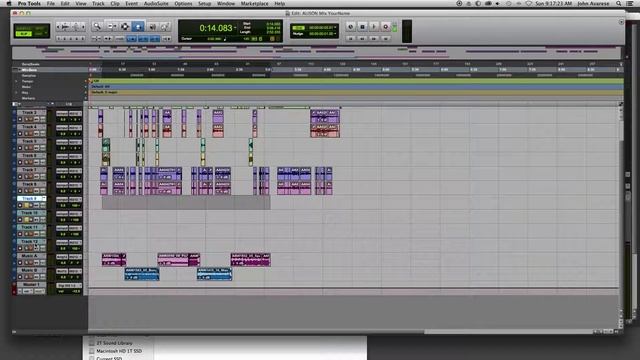Select the highlighted Grabber tool
This screenshot has height=360, width=640.
click(x=138, y=27)
